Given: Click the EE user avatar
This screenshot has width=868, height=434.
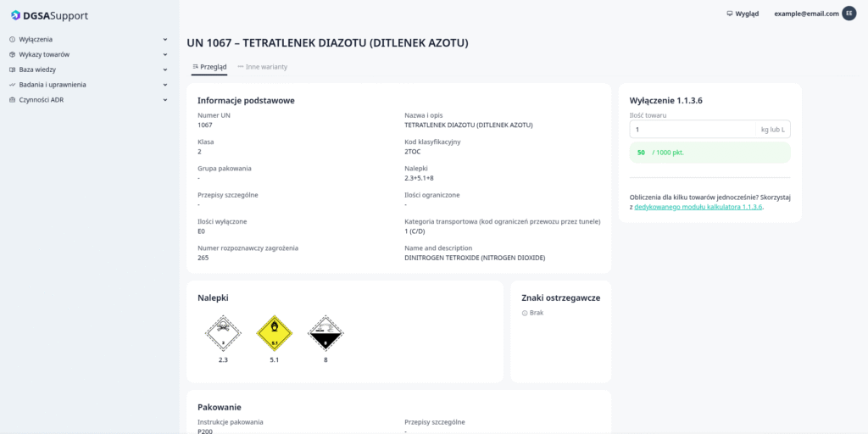Looking at the screenshot, I should pos(849,14).
